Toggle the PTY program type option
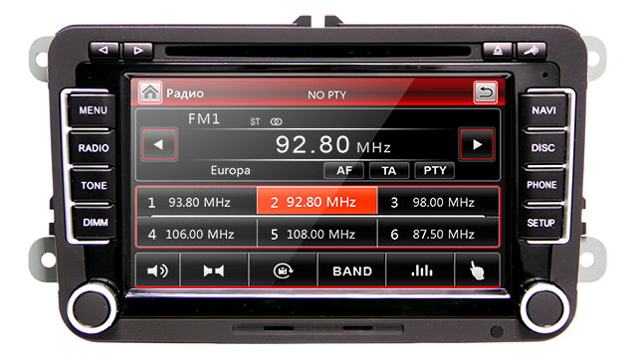Screen dimensions: 637x364 (x=435, y=170)
